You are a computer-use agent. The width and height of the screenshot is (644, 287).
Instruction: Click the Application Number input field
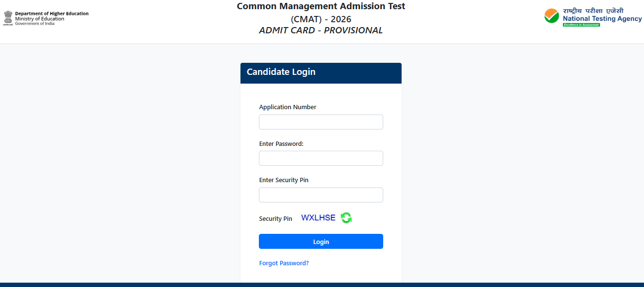click(x=321, y=122)
